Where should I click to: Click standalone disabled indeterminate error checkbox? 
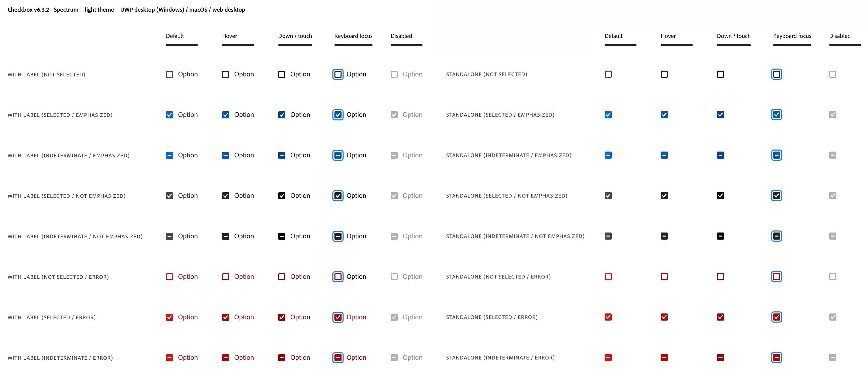tap(833, 357)
